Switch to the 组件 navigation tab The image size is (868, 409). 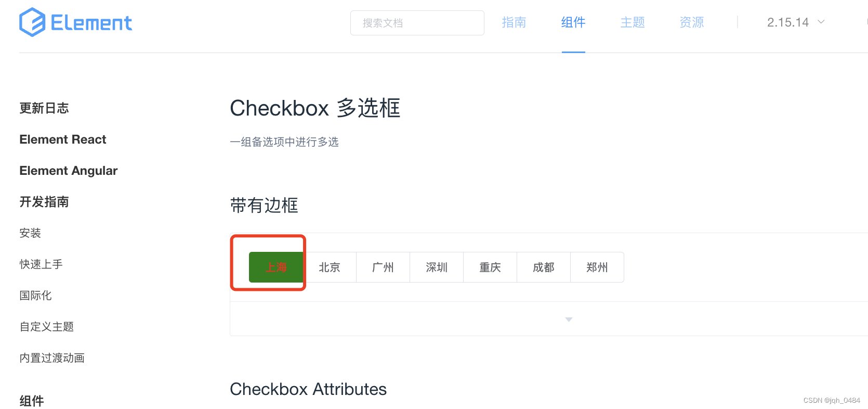click(573, 22)
